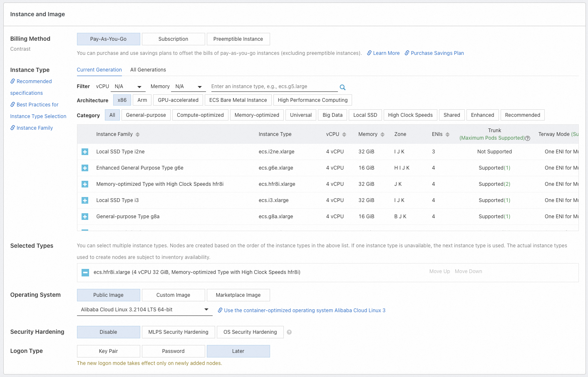Filter category by Shared
The width and height of the screenshot is (588, 377).
[x=452, y=115]
